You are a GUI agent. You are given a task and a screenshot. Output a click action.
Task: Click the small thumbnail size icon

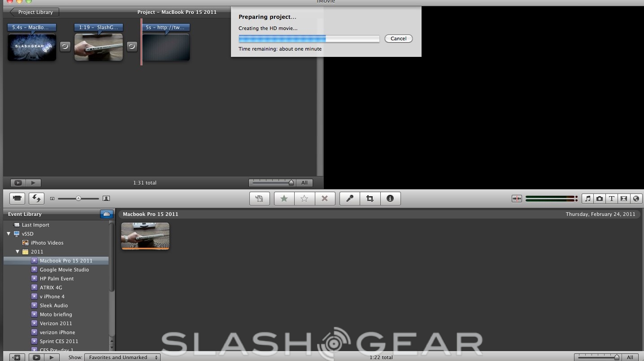click(52, 198)
